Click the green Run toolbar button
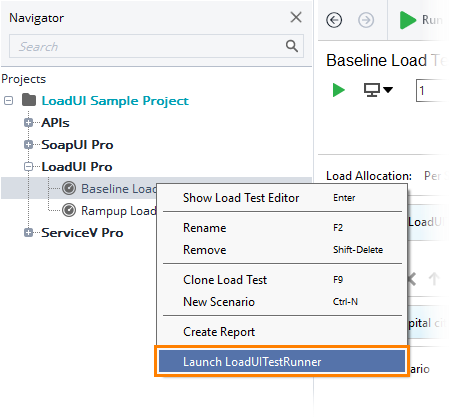Viewport: 450px width, 418px height. point(421,20)
